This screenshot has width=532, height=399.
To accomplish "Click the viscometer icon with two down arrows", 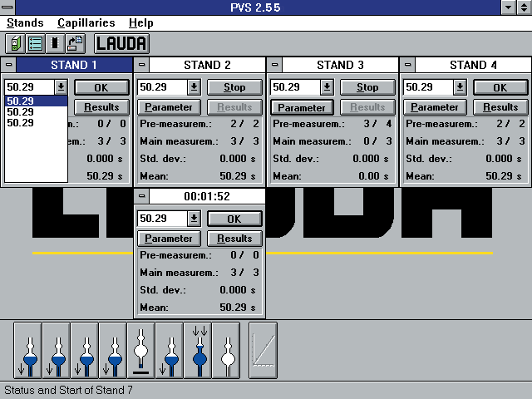I will pyautogui.click(x=198, y=351).
